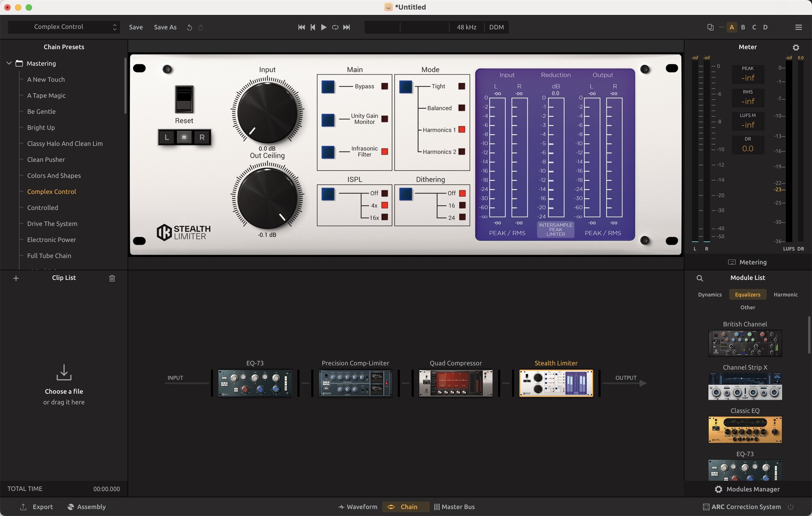Click the Save As button
Screen dimensions: 812x516
tap(165, 27)
